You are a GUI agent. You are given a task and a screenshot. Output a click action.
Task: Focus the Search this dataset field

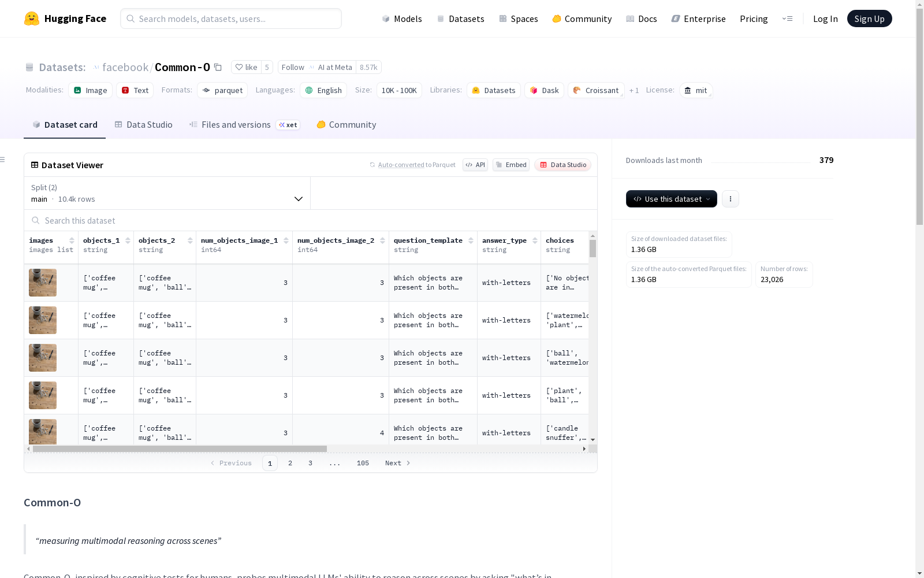pos(311,221)
